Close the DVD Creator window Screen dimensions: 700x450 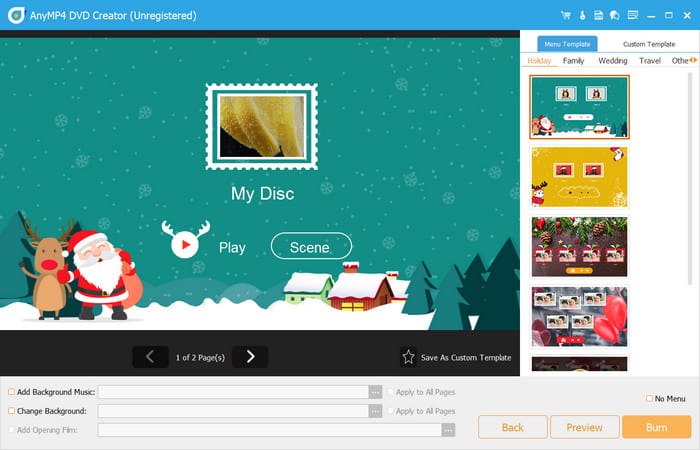pos(687,16)
